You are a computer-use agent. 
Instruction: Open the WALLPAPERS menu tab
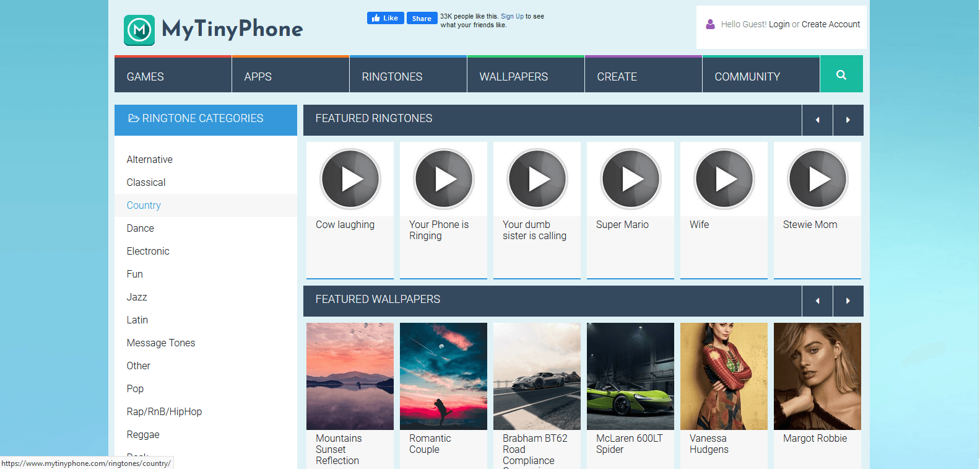coord(513,77)
